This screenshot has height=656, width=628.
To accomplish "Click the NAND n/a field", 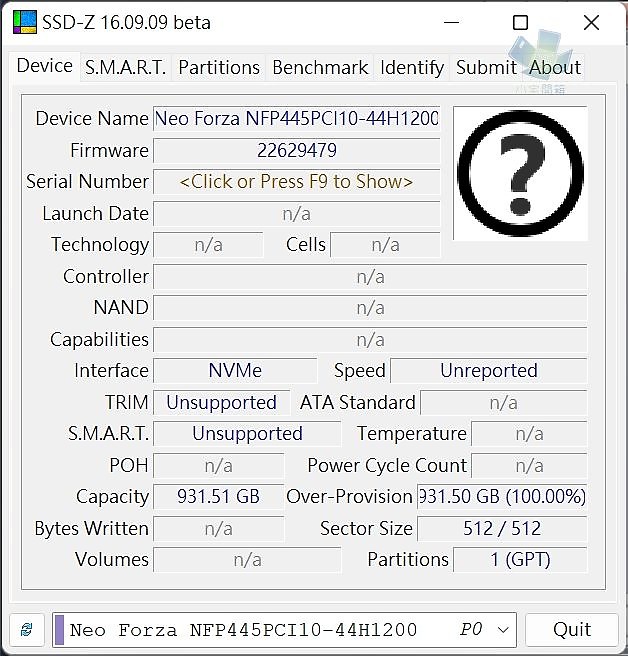I will pos(370,308).
